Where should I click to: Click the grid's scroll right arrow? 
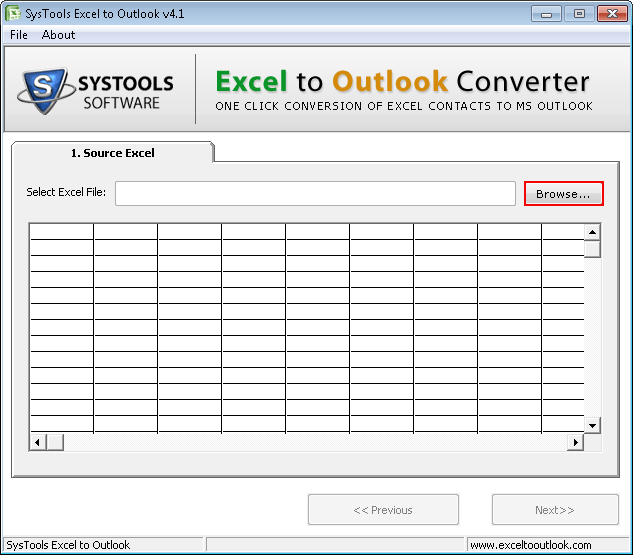pyautogui.click(x=576, y=442)
